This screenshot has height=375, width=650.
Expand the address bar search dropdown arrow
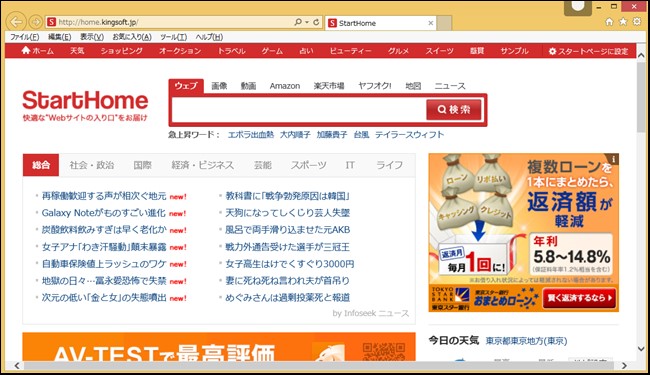coord(307,22)
